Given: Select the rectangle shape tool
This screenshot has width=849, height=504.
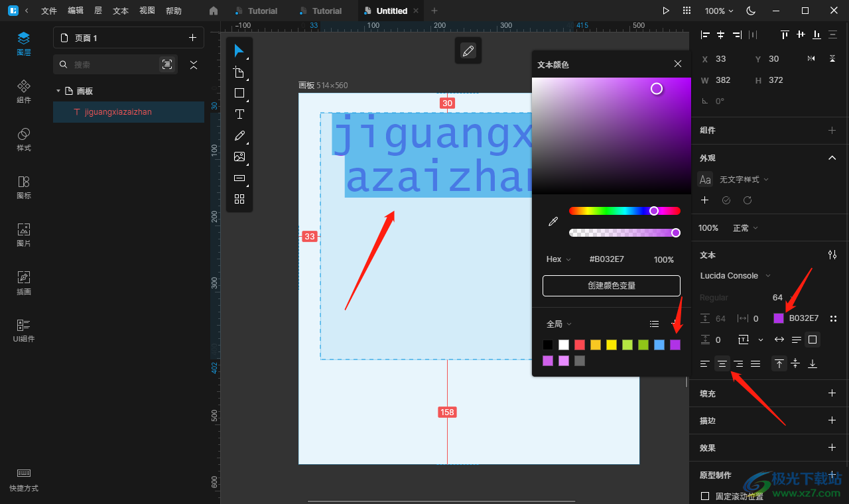Looking at the screenshot, I should pos(239,94).
